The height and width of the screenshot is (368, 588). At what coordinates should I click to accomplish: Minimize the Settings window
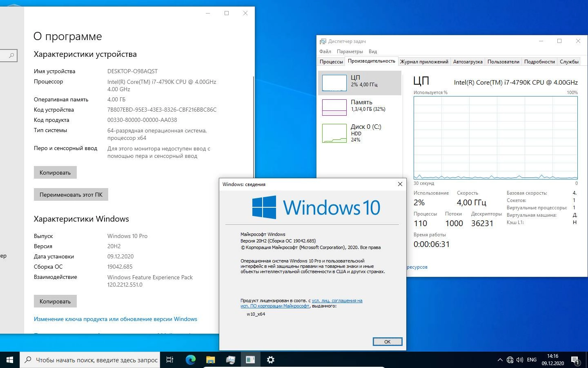tap(208, 13)
